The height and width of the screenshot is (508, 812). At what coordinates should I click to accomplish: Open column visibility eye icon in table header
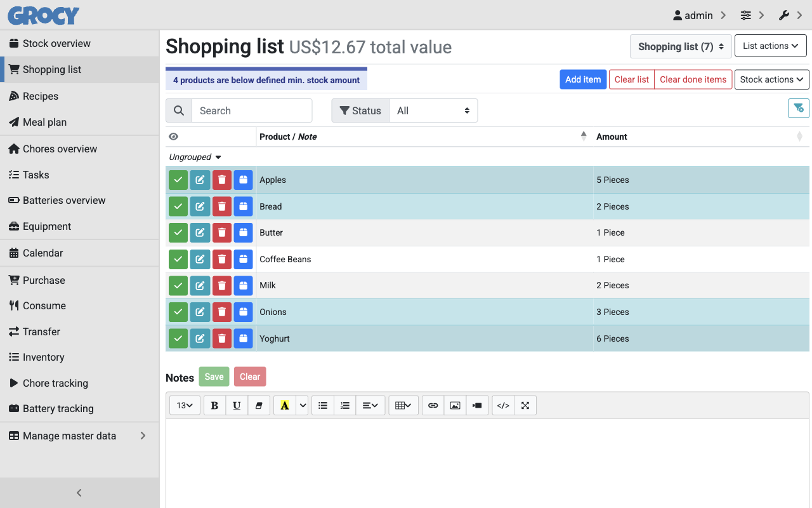pos(173,137)
